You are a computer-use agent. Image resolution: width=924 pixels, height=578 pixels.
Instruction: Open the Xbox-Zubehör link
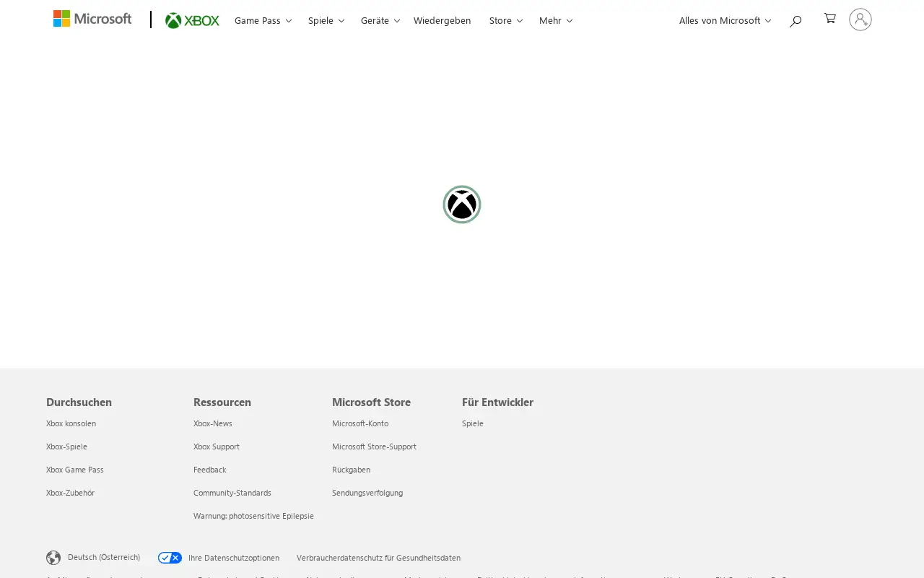pyautogui.click(x=70, y=493)
